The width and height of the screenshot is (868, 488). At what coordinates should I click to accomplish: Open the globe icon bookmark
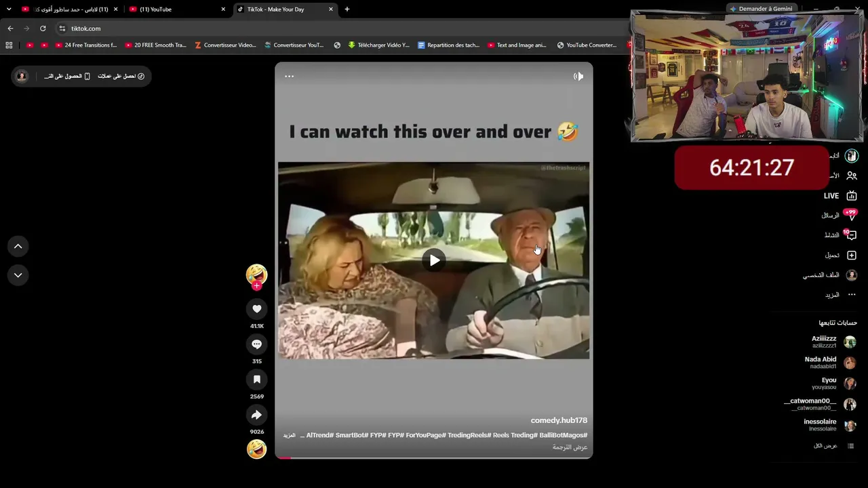[337, 45]
